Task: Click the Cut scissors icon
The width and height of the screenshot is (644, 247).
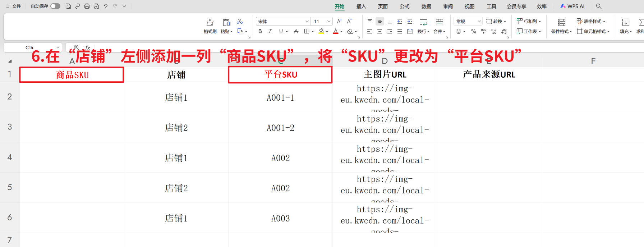Action: [x=240, y=22]
